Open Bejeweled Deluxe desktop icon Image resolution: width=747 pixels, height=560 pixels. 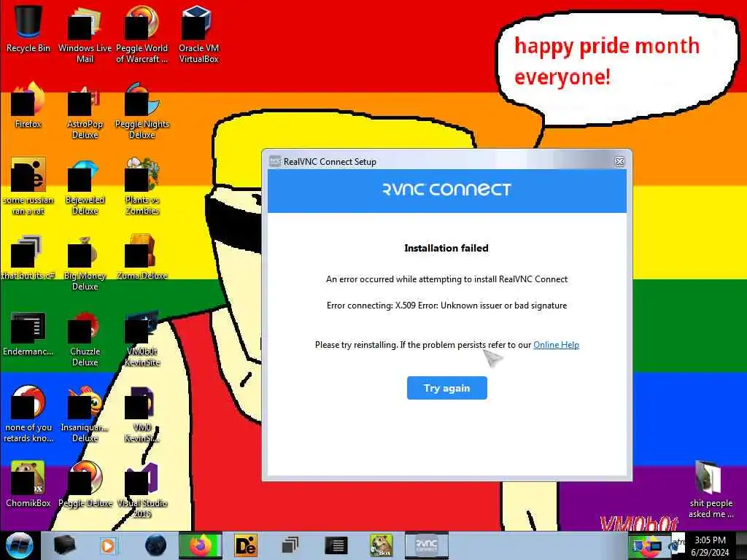tap(85, 186)
